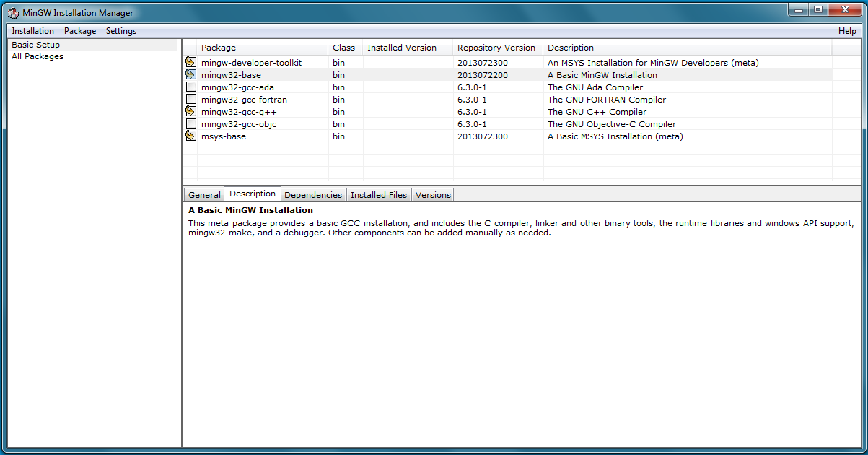Open the Package menu
The width and height of the screenshot is (868, 455).
[79, 31]
